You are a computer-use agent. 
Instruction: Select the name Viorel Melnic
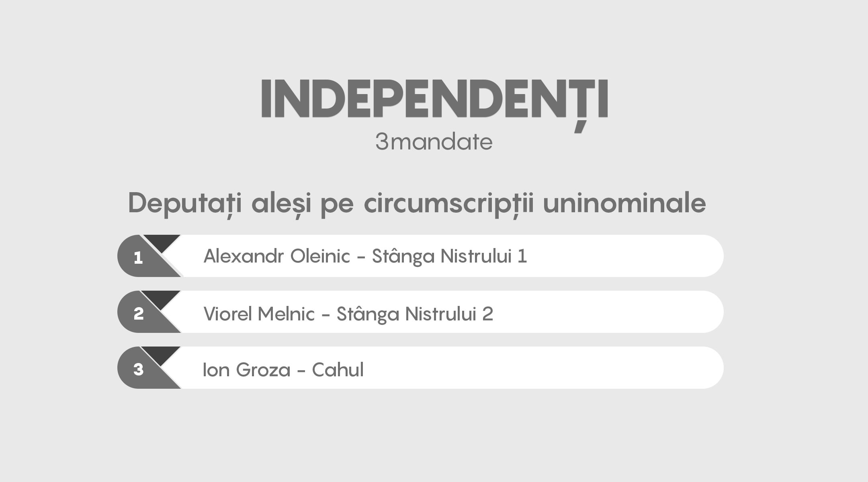pos(259,314)
